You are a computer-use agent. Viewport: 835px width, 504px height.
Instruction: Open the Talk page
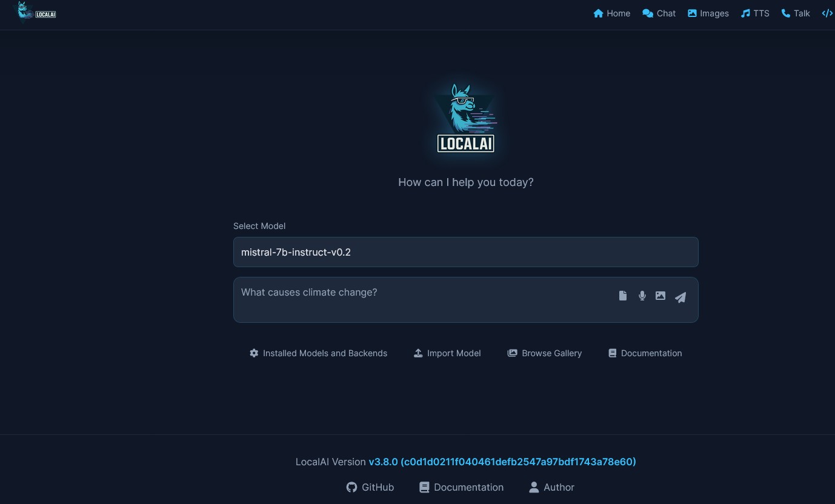(796, 13)
